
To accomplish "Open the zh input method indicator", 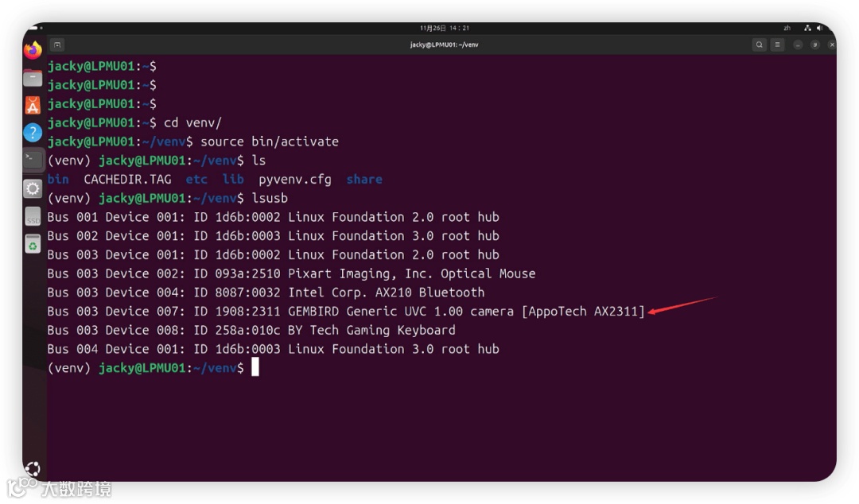I will coord(787,28).
